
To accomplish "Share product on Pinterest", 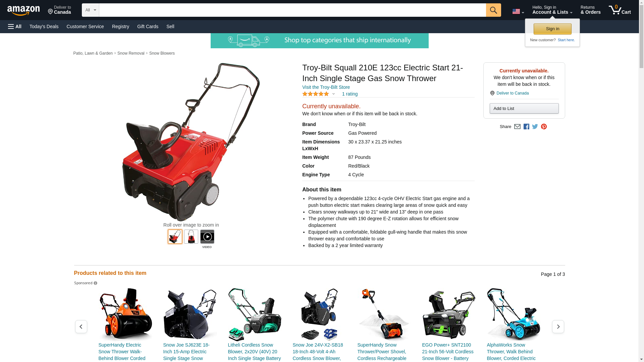I will click(544, 127).
